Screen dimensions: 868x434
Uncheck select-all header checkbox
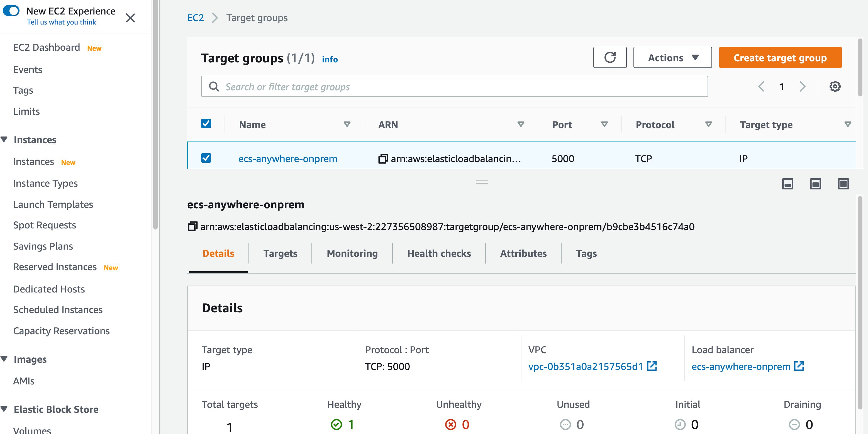point(206,124)
